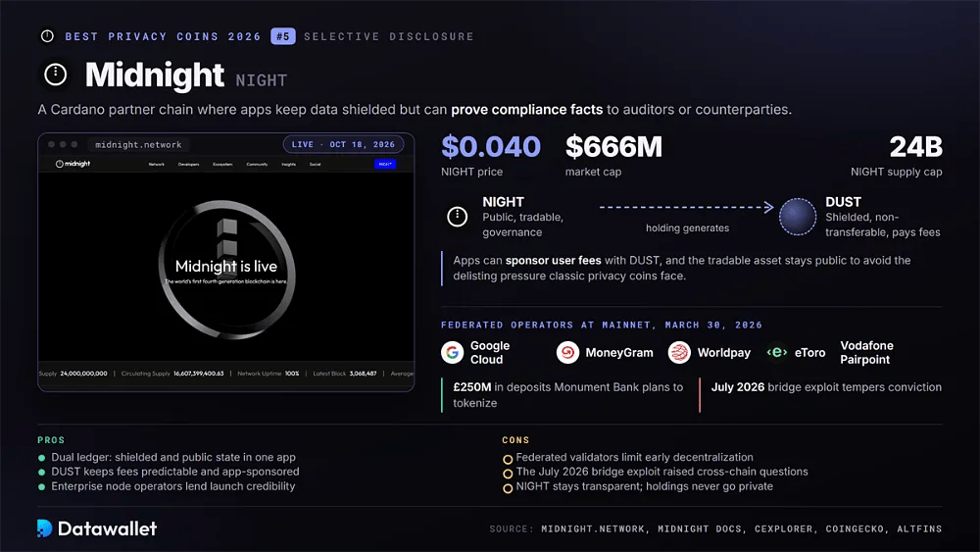
Task: Click the DUST sphere icon
Action: tap(798, 217)
